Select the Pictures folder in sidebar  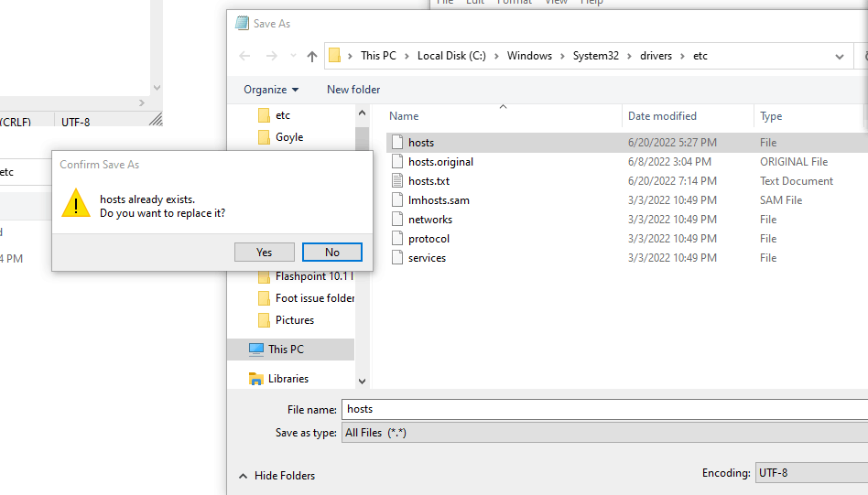(295, 320)
